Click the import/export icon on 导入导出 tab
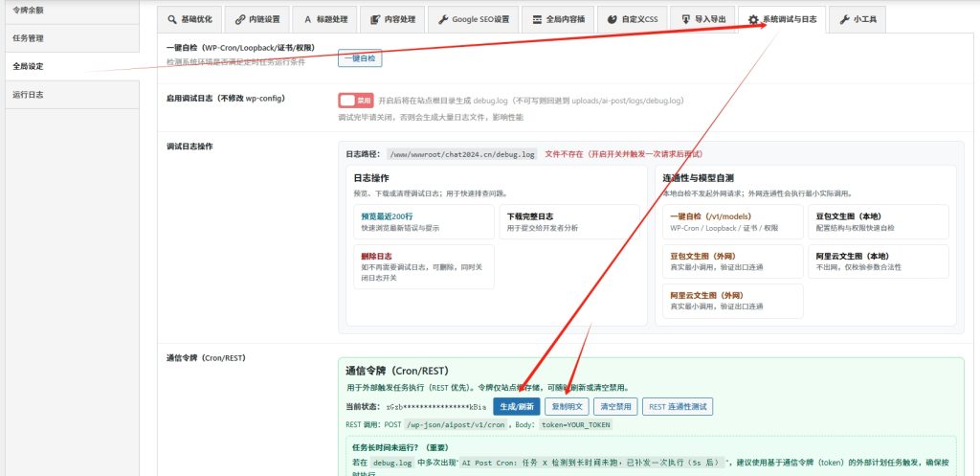 (685, 19)
